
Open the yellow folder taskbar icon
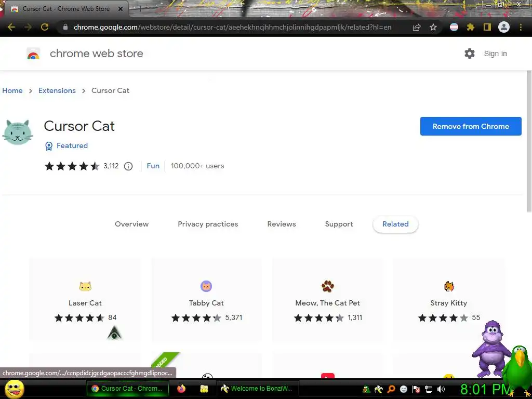pos(204,389)
